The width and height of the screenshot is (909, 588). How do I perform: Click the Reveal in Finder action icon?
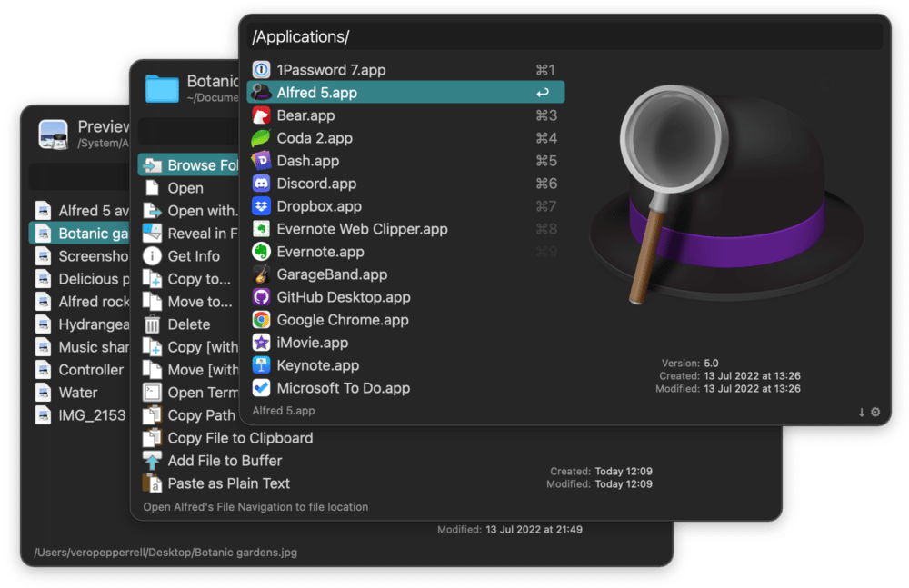tap(153, 234)
